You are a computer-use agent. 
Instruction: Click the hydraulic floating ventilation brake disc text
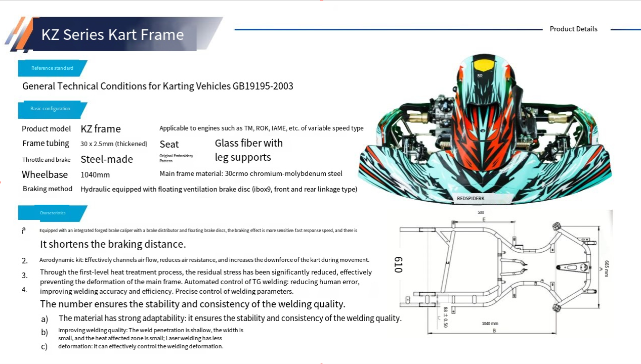(x=219, y=189)
